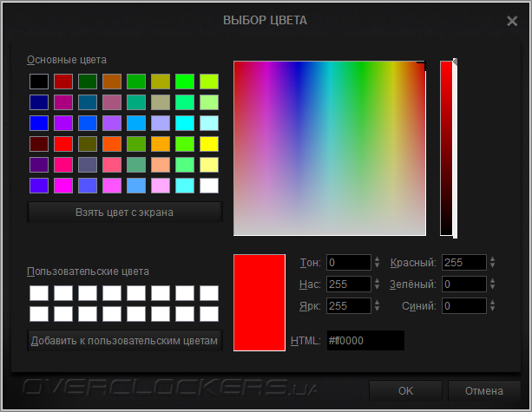
Task: Select the bright yellow basic swatch
Action: click(209, 144)
